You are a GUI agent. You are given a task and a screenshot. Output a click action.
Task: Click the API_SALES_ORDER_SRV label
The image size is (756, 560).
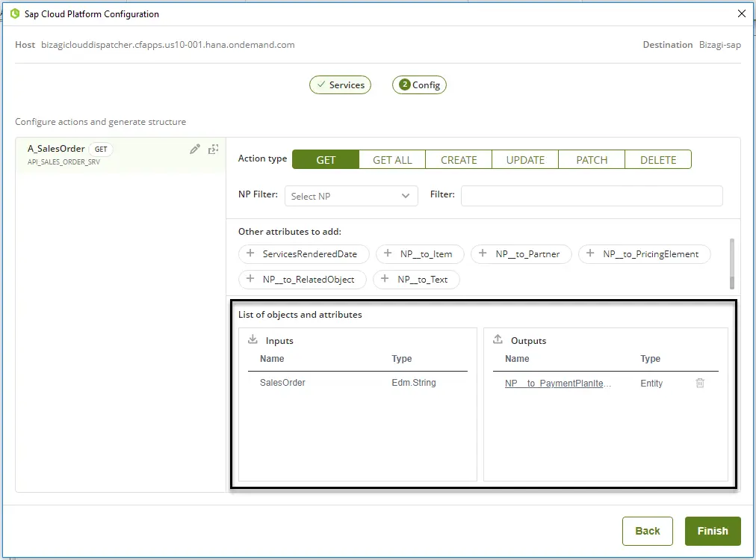pos(63,162)
